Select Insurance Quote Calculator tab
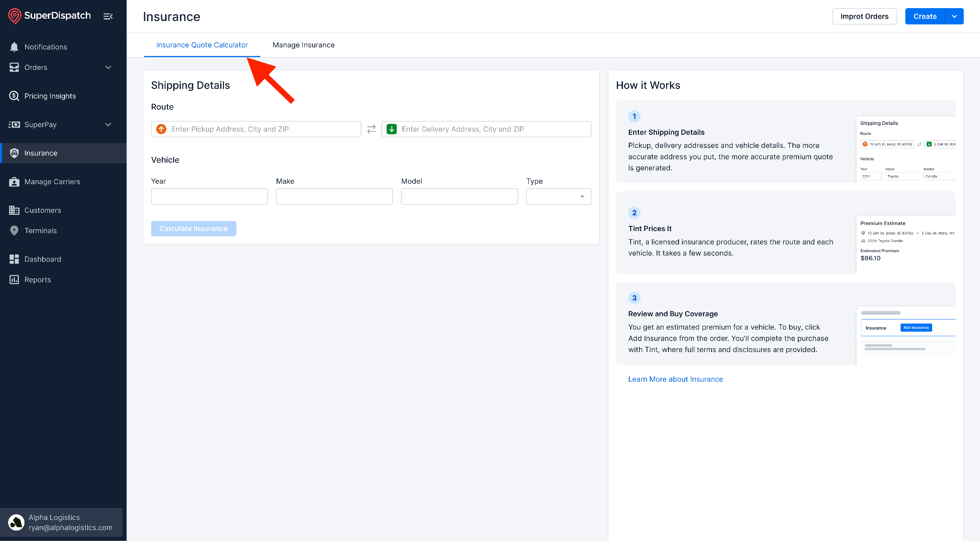This screenshot has height=541, width=980. (x=202, y=45)
